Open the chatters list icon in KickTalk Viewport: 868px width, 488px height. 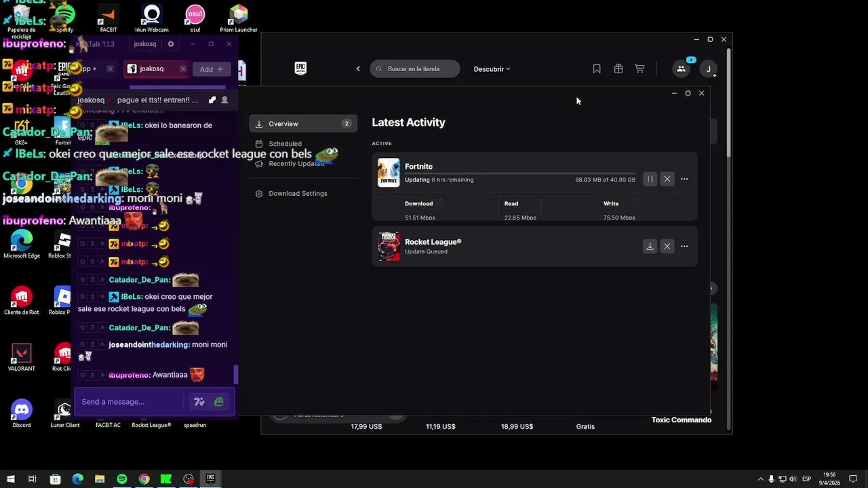pos(225,100)
